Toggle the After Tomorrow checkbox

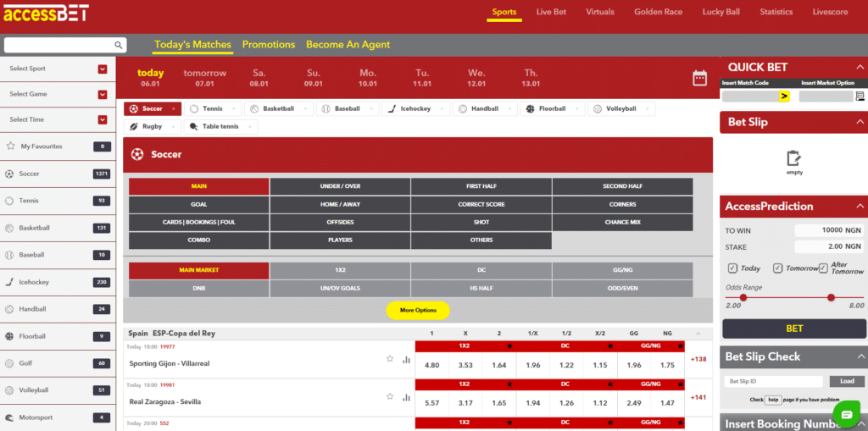click(x=823, y=268)
